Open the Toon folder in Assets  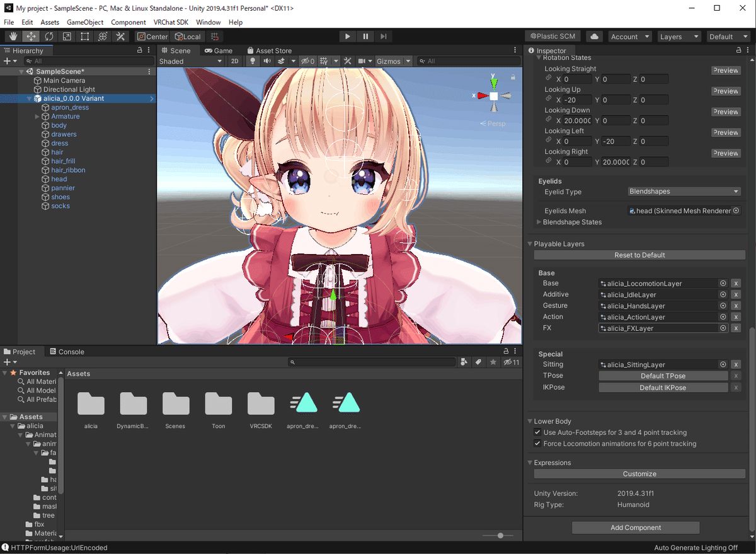219,410
